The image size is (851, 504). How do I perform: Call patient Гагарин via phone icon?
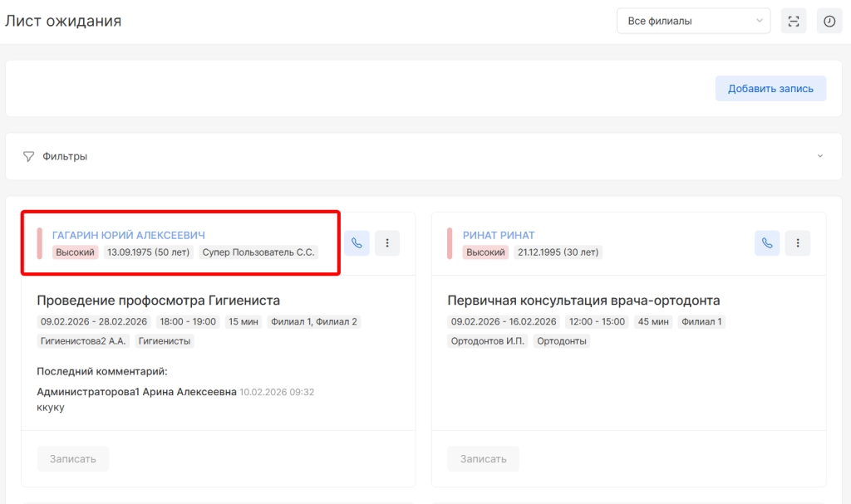tap(357, 243)
